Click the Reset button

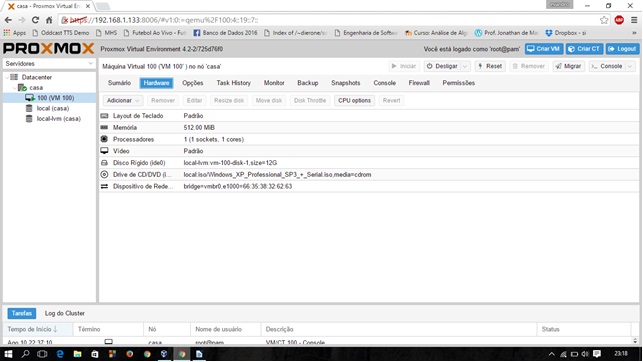490,66
